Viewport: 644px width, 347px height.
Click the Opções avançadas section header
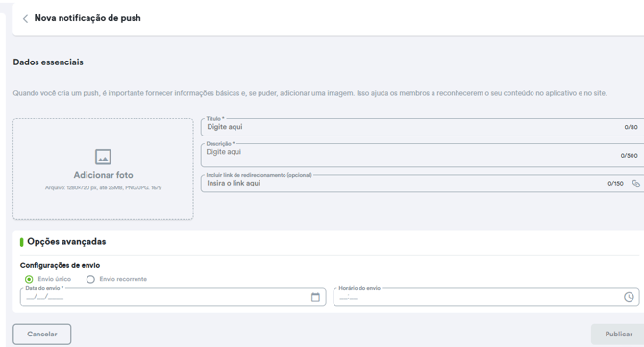[66, 242]
